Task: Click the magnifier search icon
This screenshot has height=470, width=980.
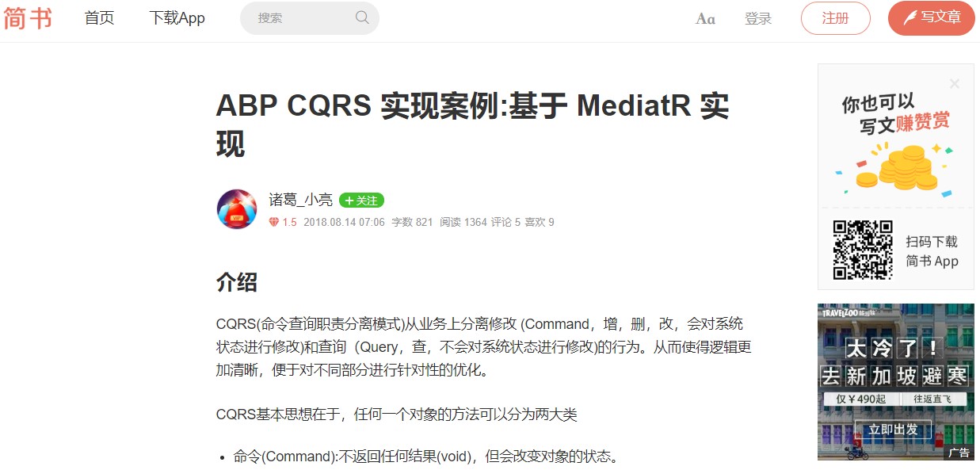Action: tap(362, 17)
